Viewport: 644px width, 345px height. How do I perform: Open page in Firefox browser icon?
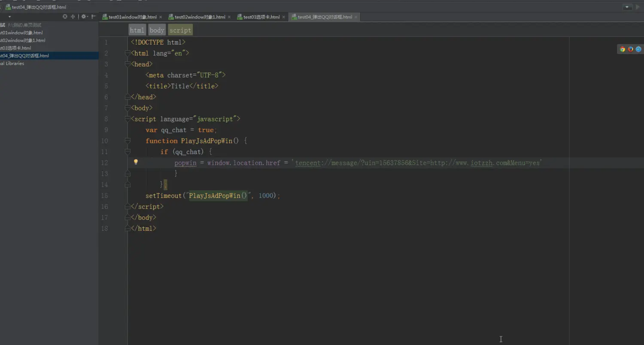coord(630,49)
